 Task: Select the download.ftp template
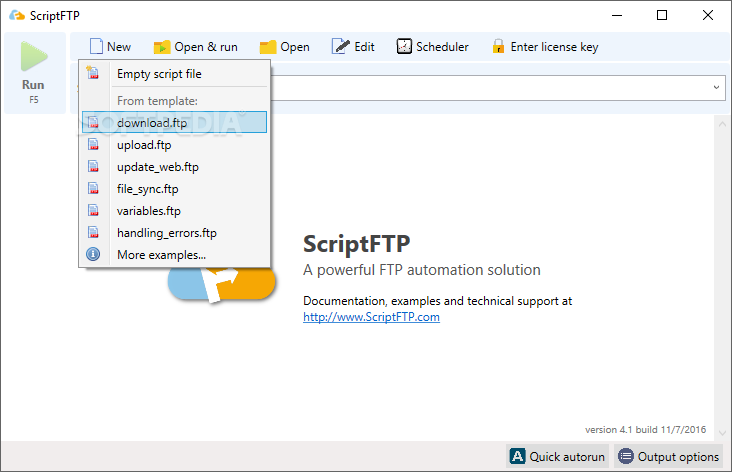[x=175, y=122]
